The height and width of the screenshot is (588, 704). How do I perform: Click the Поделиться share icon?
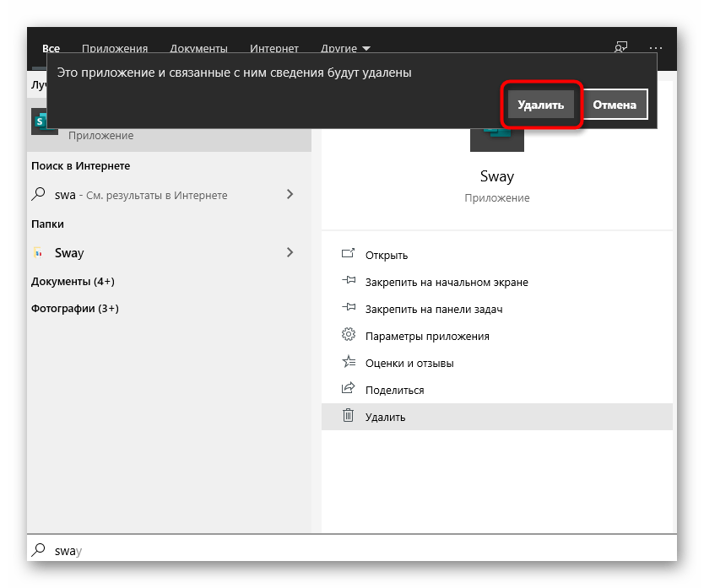pyautogui.click(x=348, y=390)
